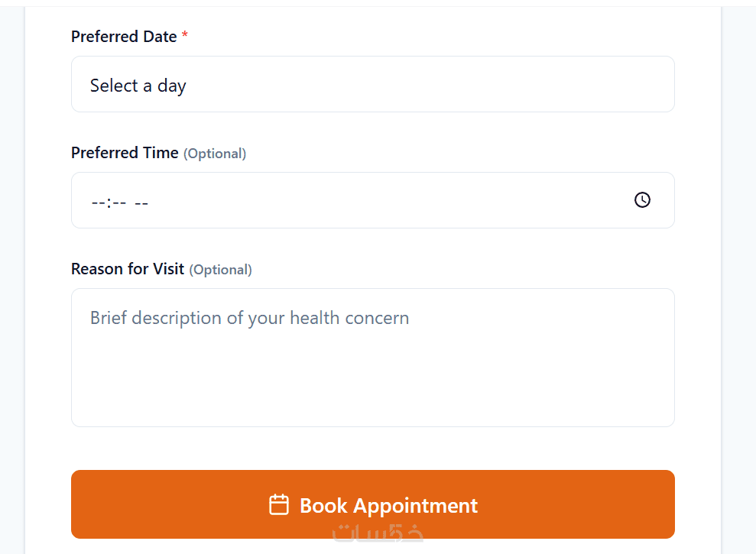Click the Reason for Visit label
The width and height of the screenshot is (756, 554).
[x=128, y=269]
